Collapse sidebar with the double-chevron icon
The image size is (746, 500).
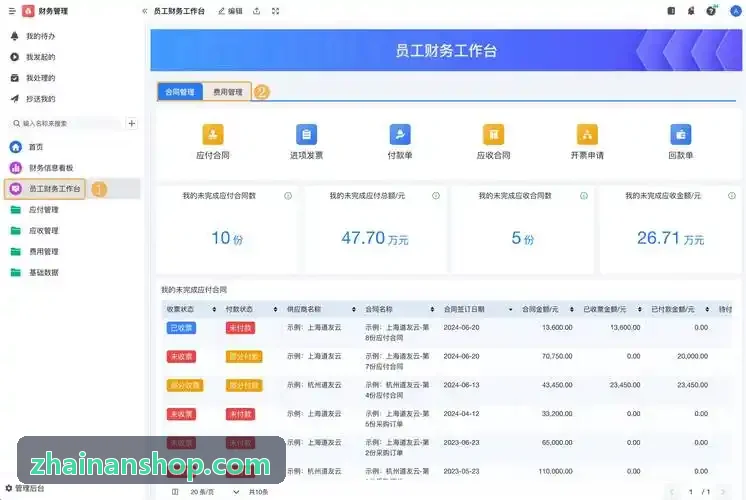(144, 11)
